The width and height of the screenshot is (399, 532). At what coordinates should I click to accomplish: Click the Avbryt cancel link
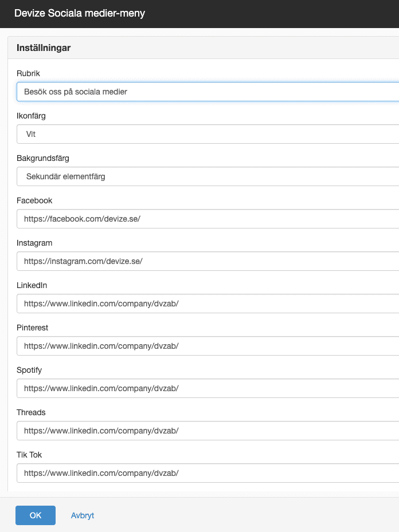tap(83, 515)
